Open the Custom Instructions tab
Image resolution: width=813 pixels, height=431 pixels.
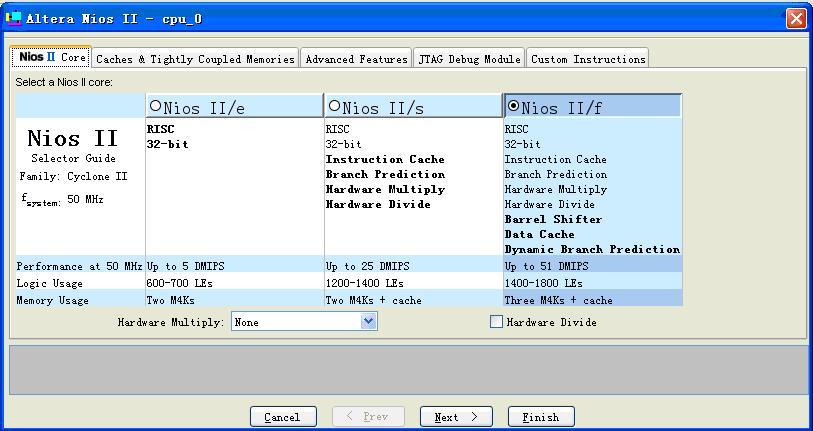coord(588,59)
